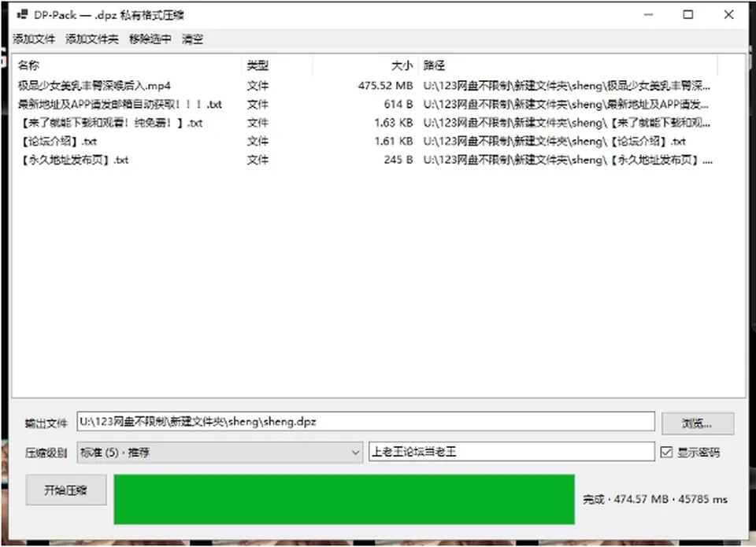Click the status text 完成 · 474.57 MB
The height and width of the screenshot is (547, 756).
pyautogui.click(x=654, y=499)
